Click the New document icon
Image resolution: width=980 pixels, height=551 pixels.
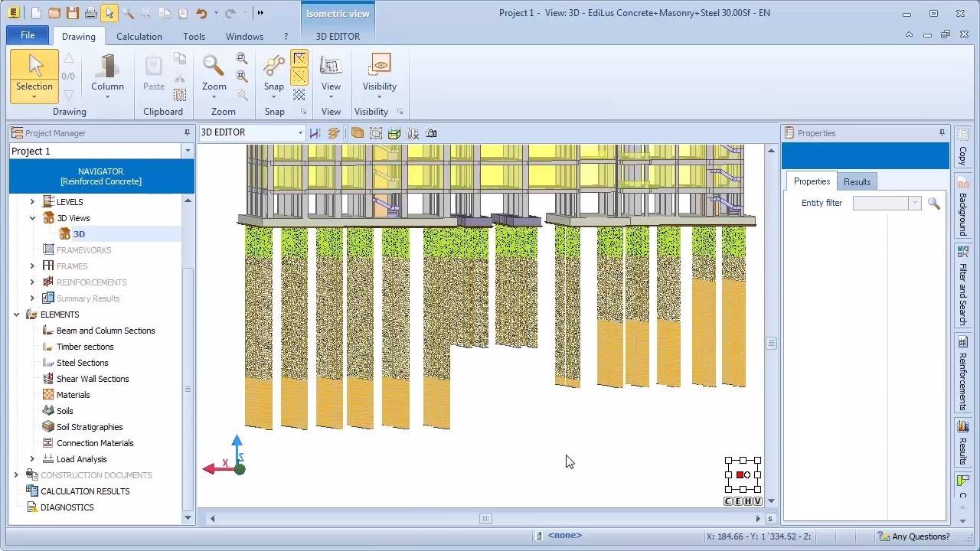(x=36, y=13)
